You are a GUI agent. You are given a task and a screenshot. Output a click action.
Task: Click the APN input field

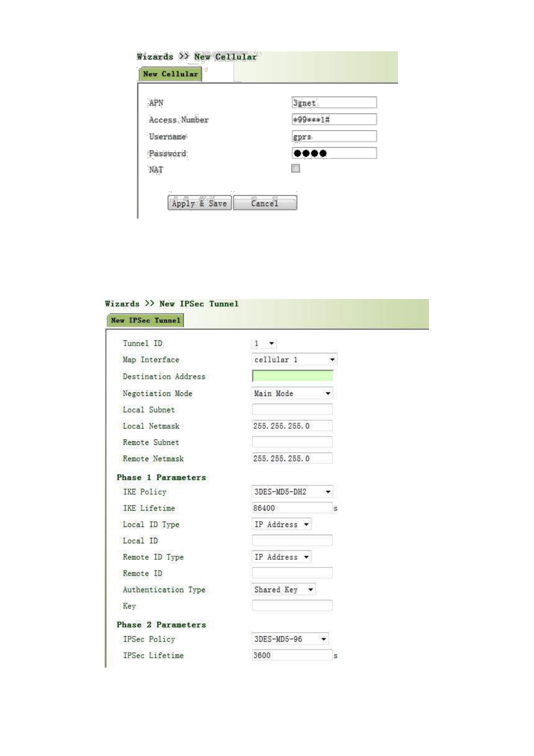[334, 102]
